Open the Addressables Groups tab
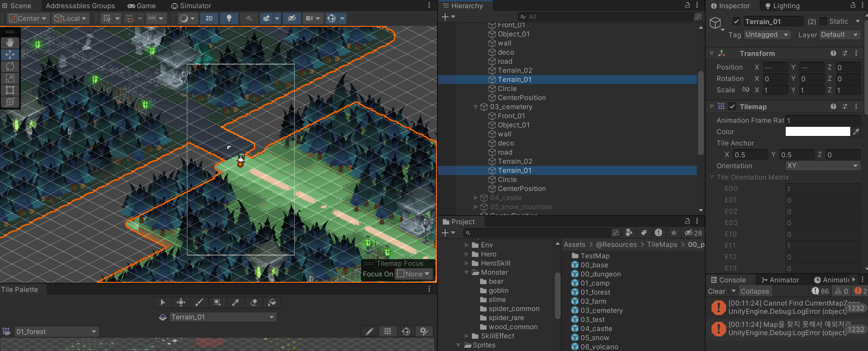 (x=80, y=5)
